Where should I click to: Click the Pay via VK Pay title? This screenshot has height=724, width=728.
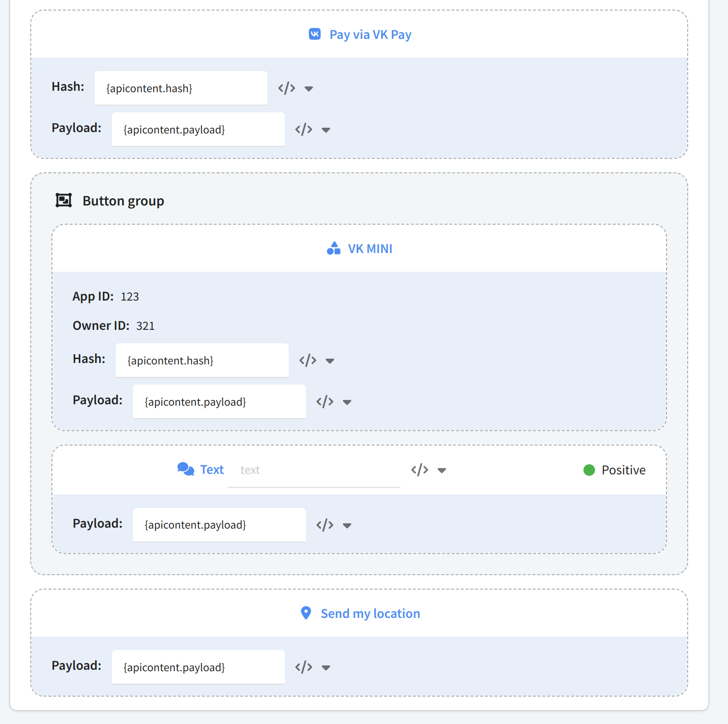(370, 35)
